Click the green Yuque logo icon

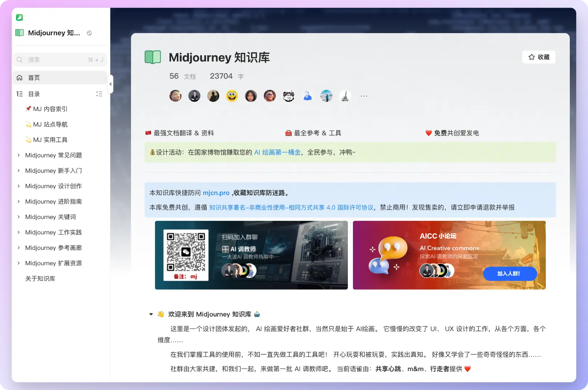point(20,17)
